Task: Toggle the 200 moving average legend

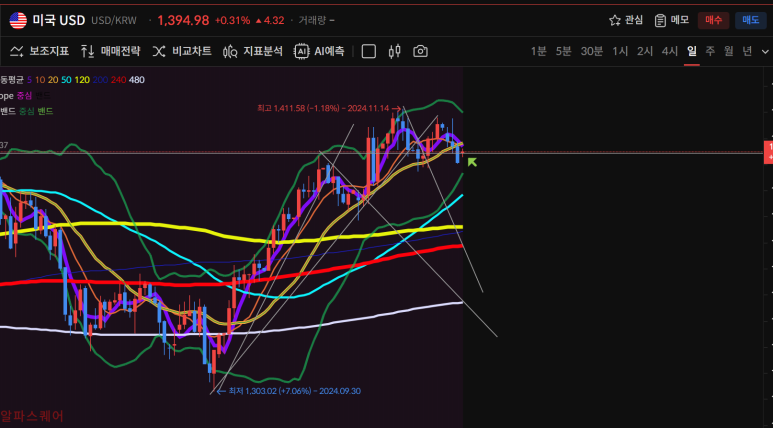Action: 100,80
